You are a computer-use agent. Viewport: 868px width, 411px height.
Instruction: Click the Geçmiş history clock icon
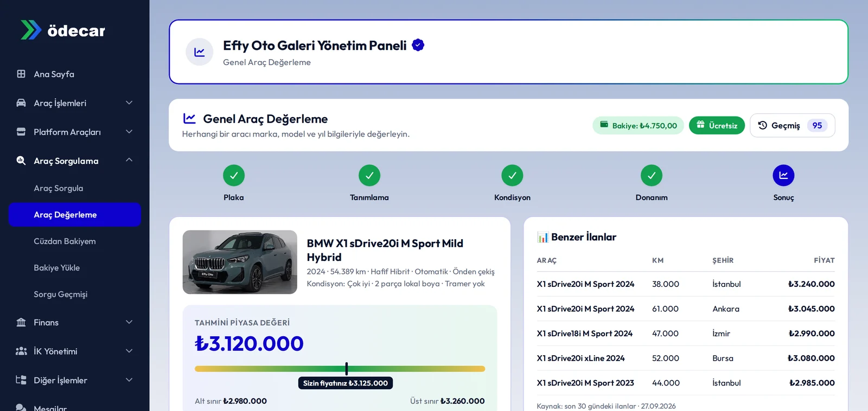[x=762, y=125]
